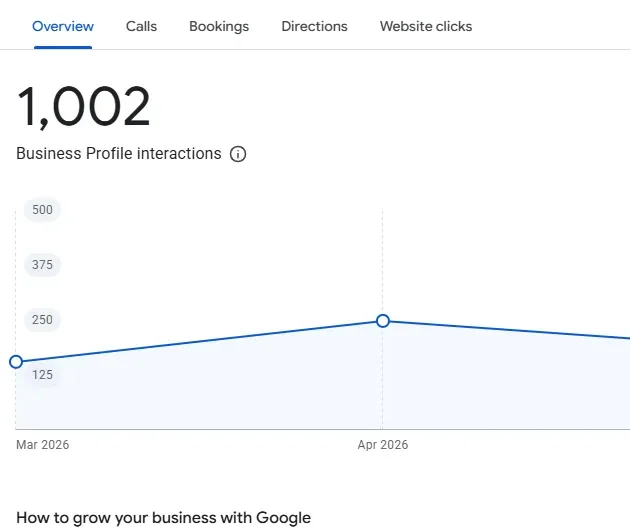Switch to the Bookings tab

[219, 27]
